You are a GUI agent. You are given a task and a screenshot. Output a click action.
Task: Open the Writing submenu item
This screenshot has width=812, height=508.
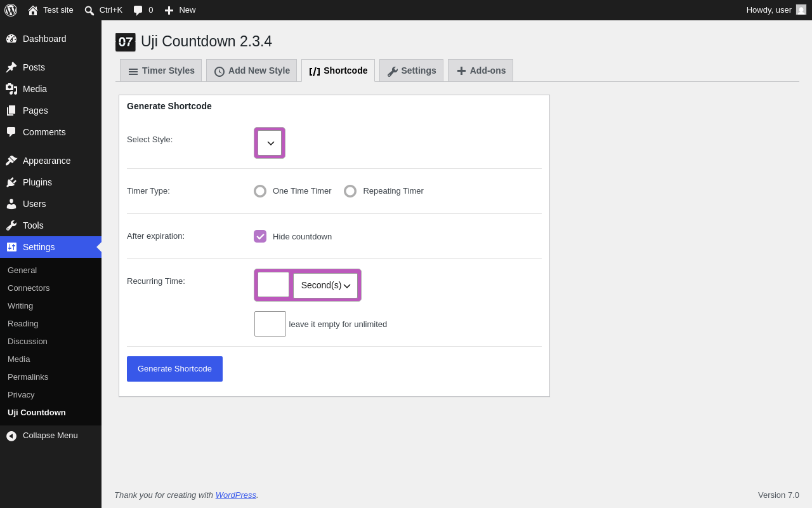(x=51, y=306)
